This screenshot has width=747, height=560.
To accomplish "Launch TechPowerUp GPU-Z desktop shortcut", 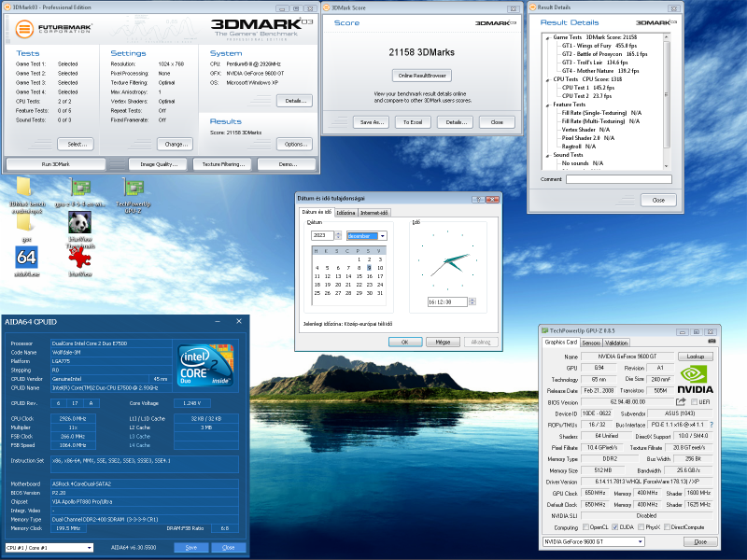I will [x=133, y=188].
